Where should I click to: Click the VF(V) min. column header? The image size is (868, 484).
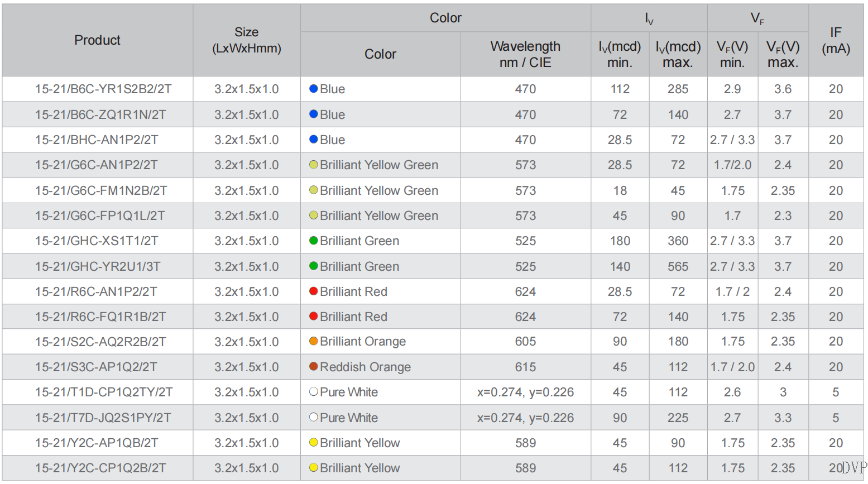pos(732,54)
